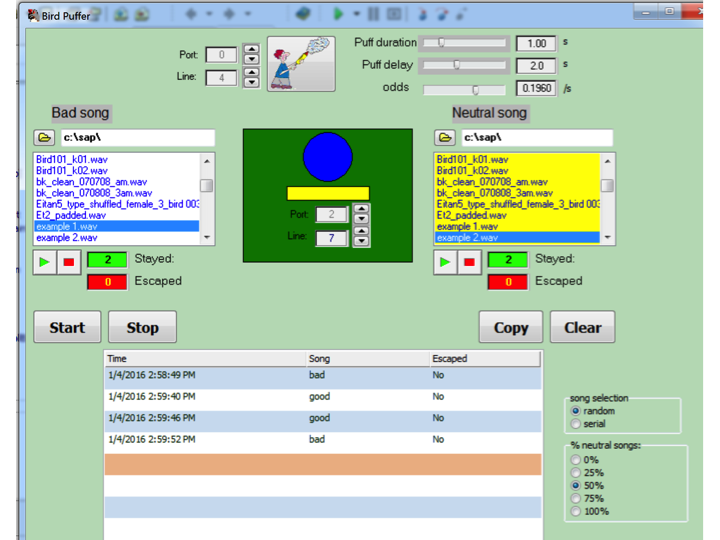Viewport: 720px width, 540px height.
Task: Click the blue circle in green panel
Action: click(x=327, y=157)
